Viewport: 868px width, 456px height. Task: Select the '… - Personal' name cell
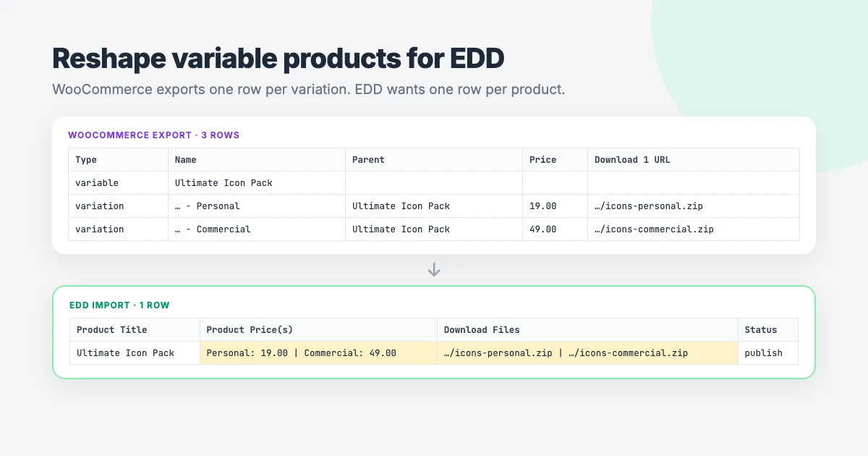257,206
